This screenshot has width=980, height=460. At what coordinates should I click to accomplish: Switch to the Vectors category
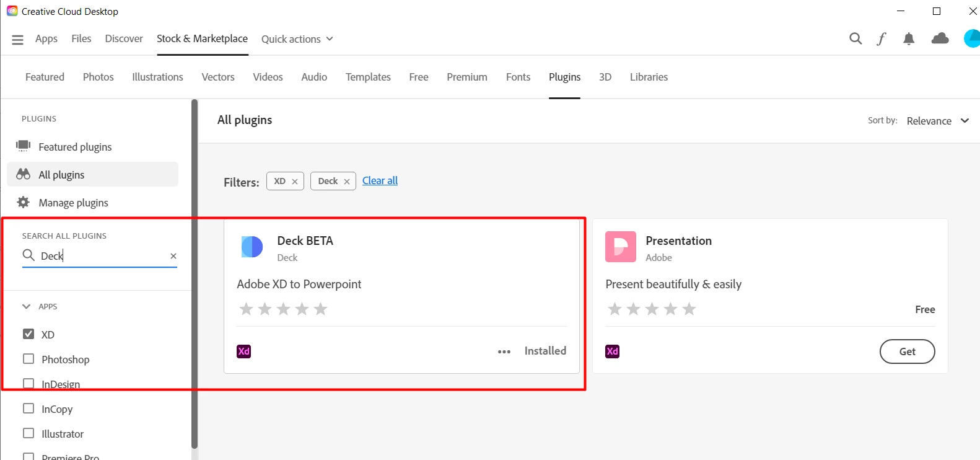click(x=218, y=77)
